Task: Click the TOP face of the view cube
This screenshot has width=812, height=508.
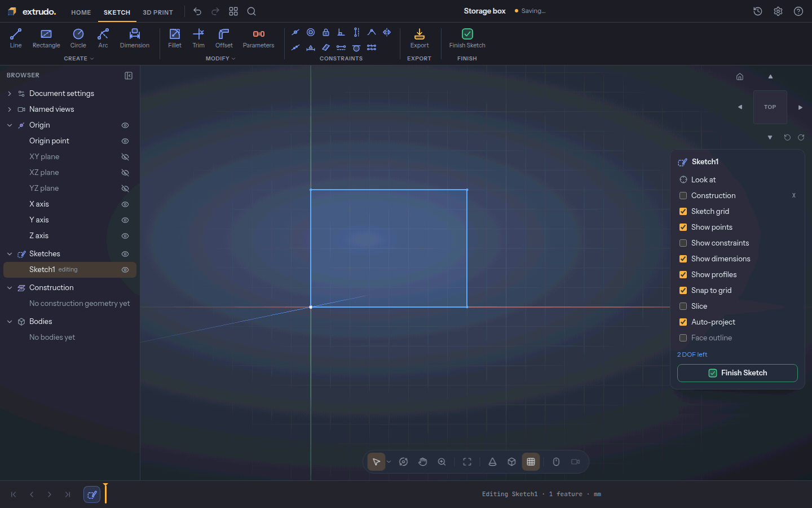Action: pyautogui.click(x=770, y=107)
